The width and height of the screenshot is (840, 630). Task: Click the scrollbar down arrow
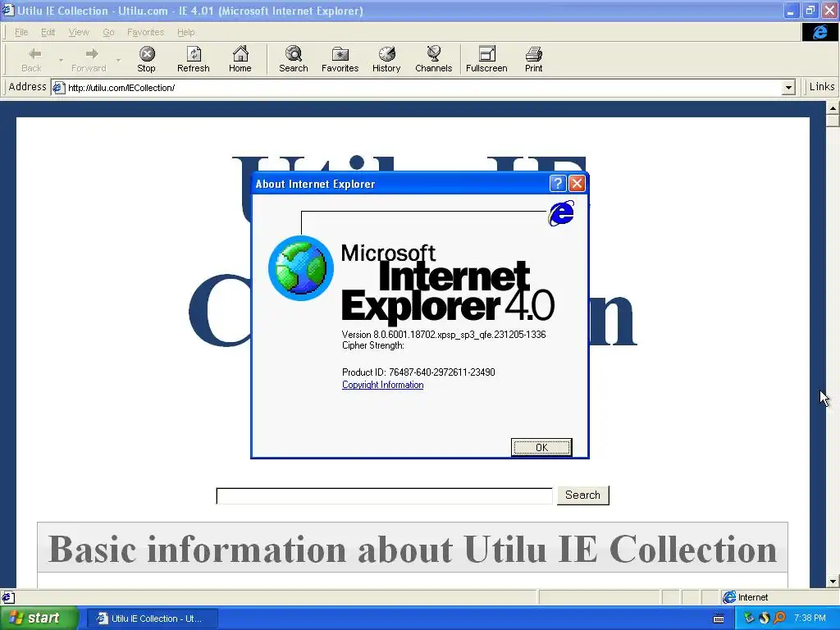[x=833, y=582]
